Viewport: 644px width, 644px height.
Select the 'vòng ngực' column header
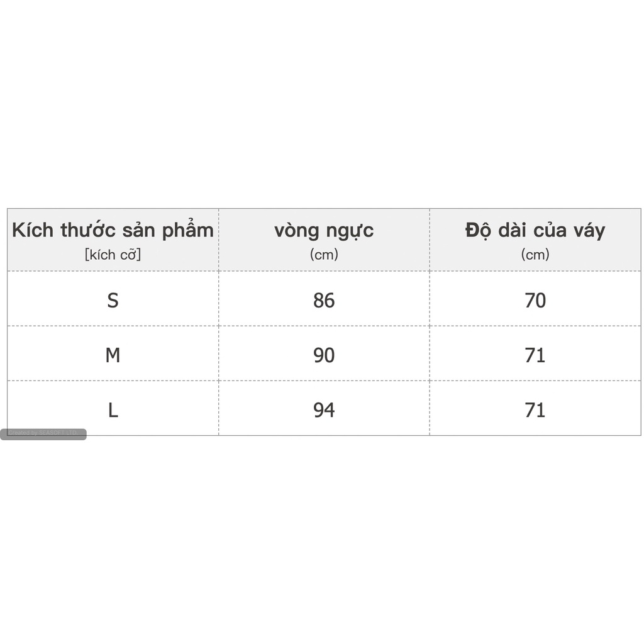click(x=324, y=230)
